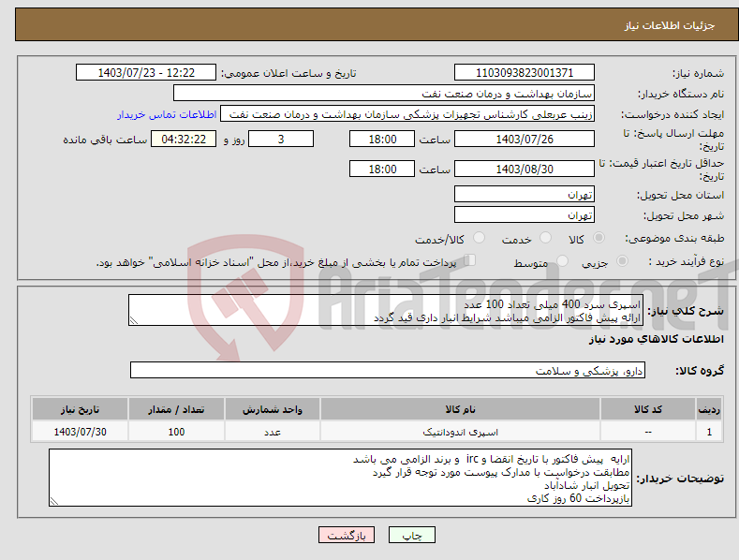Select the متوسط purchase type radio
Screen dimensions: 739x560
click(562, 260)
